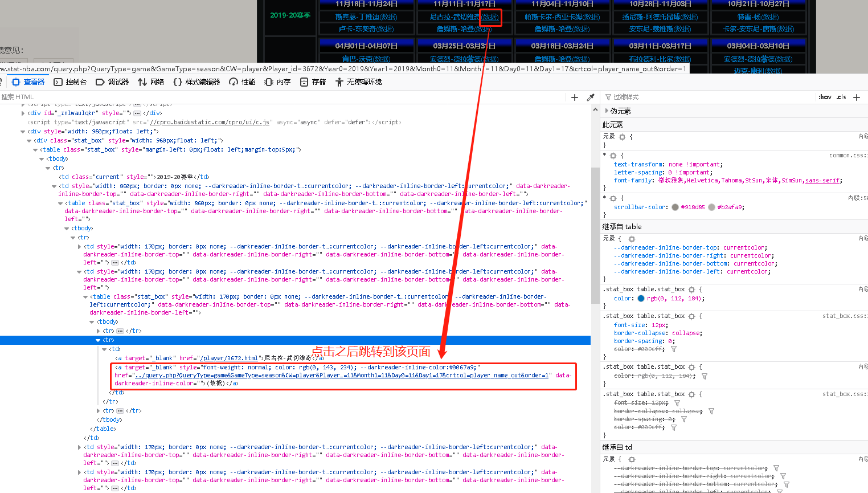The width and height of the screenshot is (868, 493).
Task: Toggle the :hov pseudo-class panel
Action: (825, 97)
